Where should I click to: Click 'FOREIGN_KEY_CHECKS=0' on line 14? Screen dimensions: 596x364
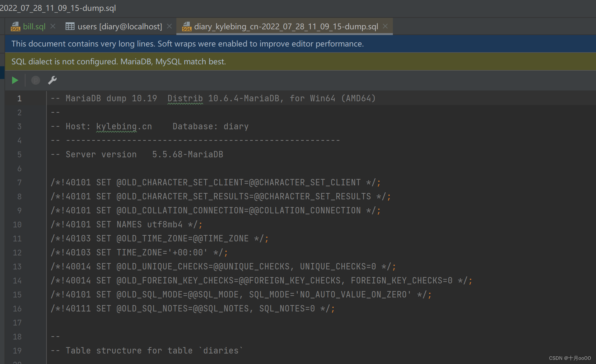coord(402,281)
